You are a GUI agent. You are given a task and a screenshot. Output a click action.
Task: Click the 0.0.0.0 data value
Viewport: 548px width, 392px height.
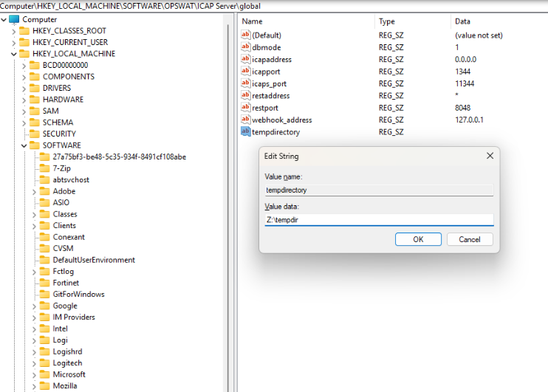pyautogui.click(x=465, y=59)
